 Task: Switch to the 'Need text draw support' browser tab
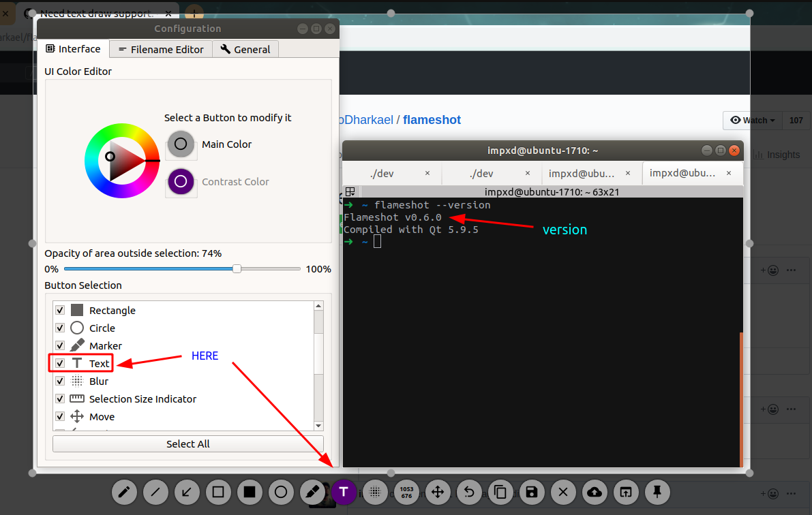[x=97, y=12]
